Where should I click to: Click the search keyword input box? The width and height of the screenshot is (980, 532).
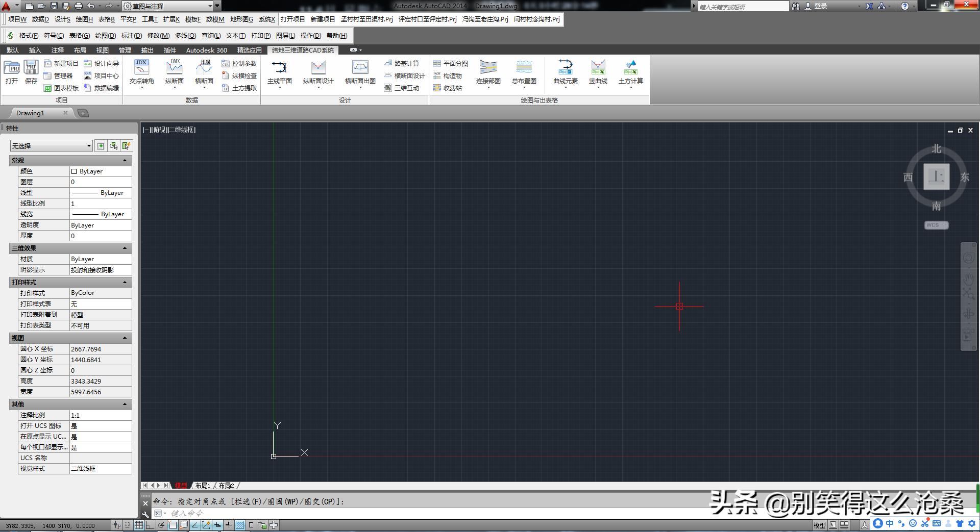tap(743, 7)
